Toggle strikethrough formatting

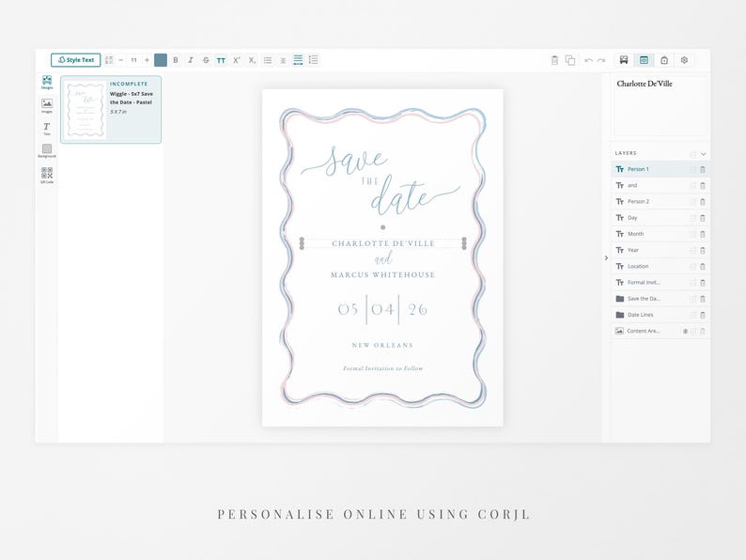click(206, 60)
